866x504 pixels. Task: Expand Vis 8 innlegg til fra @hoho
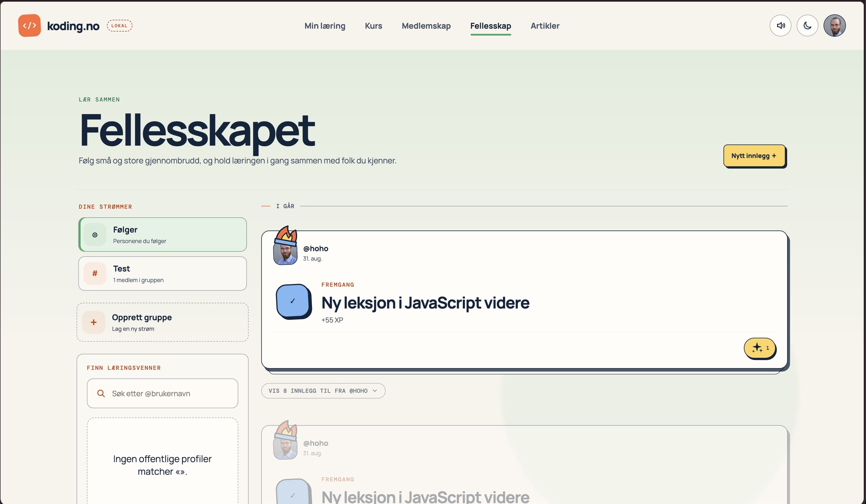323,391
